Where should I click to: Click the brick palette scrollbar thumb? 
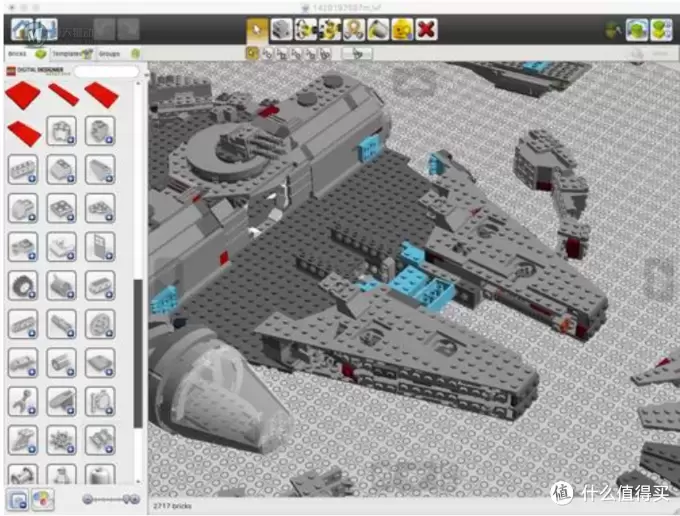coord(138,354)
